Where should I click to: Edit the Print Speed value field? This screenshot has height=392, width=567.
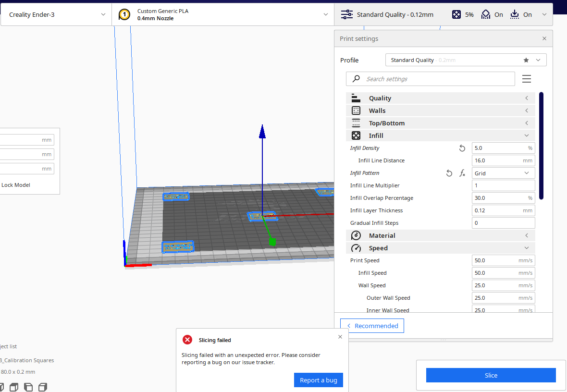503,260
